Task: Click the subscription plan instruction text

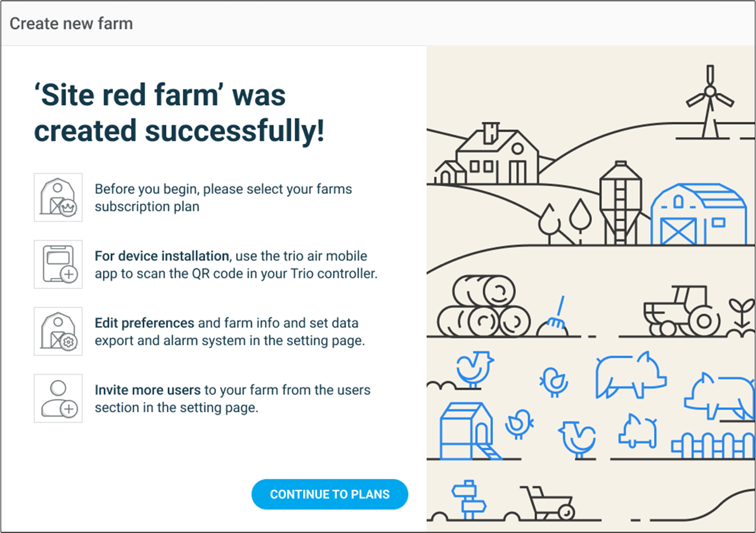Action: (x=223, y=198)
